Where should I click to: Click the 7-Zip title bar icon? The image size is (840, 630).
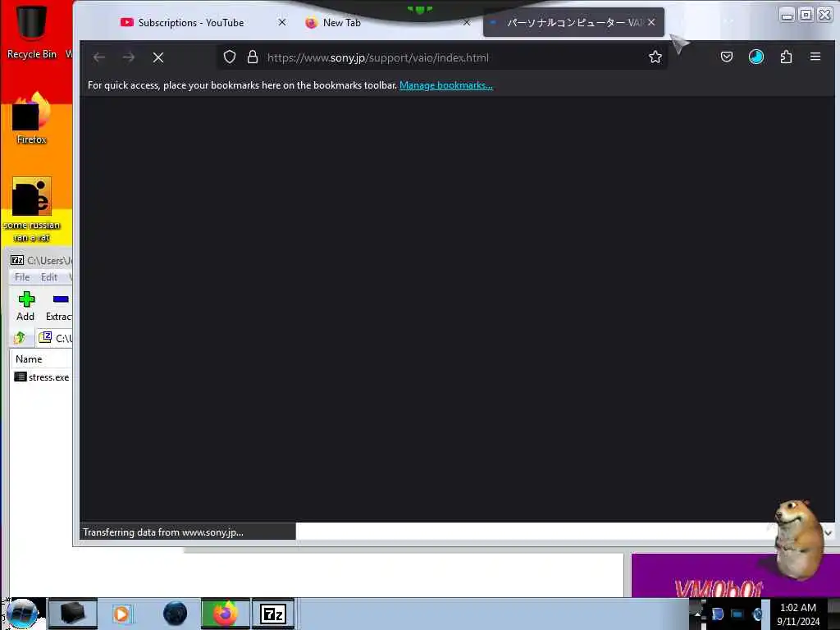[17, 260]
